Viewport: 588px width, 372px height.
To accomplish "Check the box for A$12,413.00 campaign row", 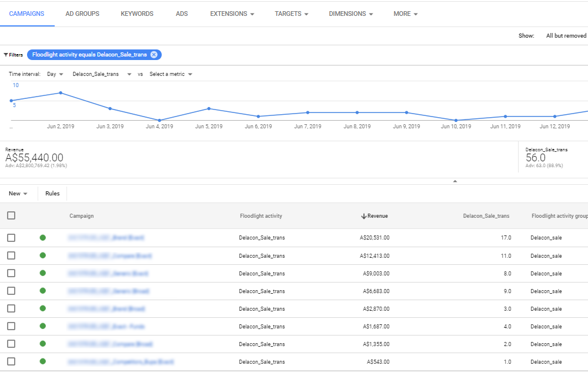I will click(11, 255).
